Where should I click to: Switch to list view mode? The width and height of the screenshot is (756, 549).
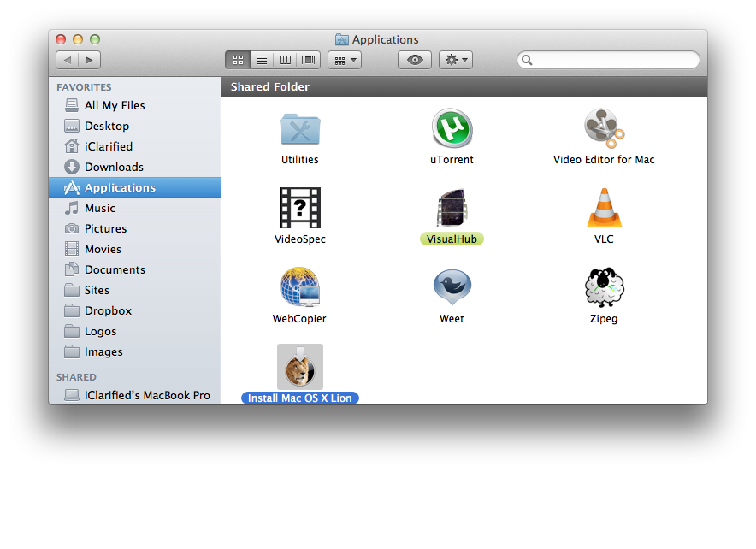tap(262, 60)
